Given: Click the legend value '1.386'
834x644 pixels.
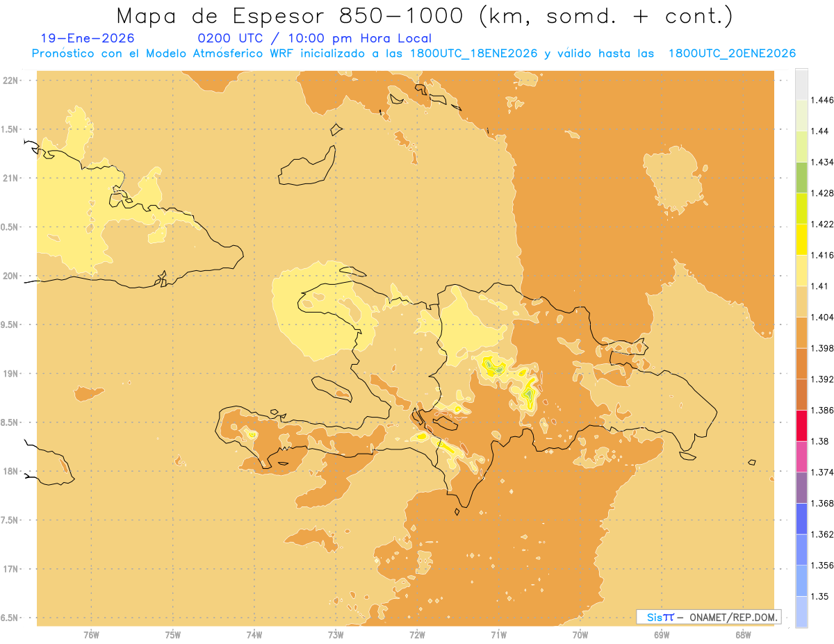Looking at the screenshot, I should pos(823,411).
